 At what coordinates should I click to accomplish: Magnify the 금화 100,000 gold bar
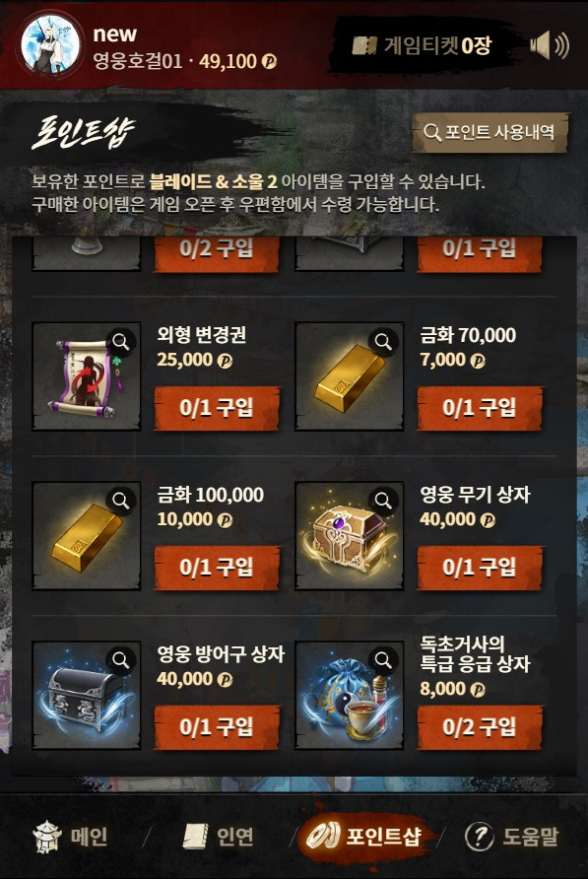coord(120,500)
